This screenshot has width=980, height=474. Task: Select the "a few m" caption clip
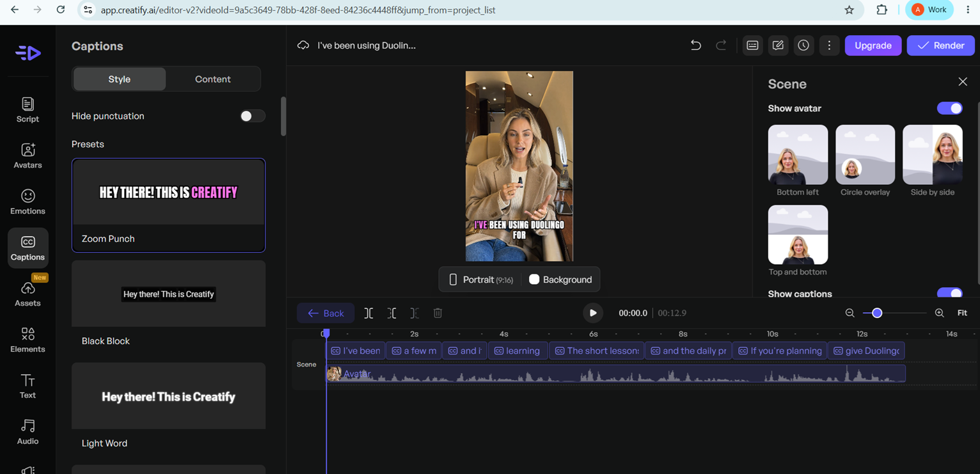click(x=413, y=351)
